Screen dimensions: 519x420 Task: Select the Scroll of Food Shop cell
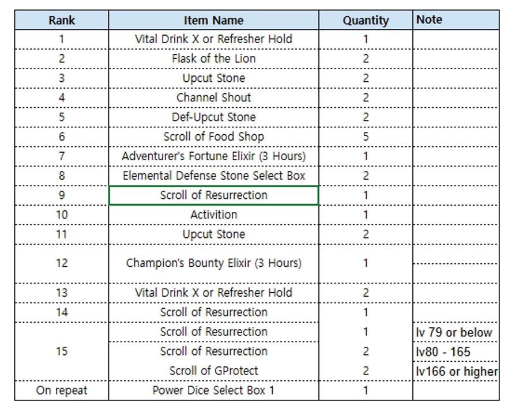pos(213,137)
